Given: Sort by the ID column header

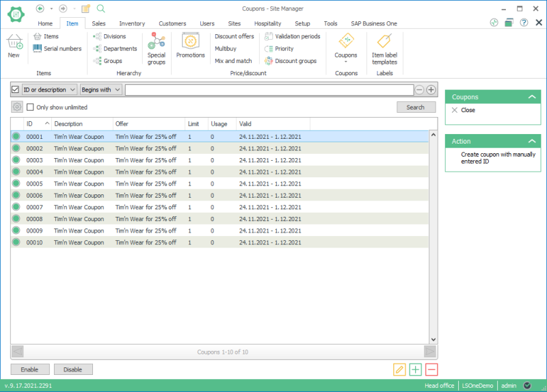Looking at the screenshot, I should [38, 124].
